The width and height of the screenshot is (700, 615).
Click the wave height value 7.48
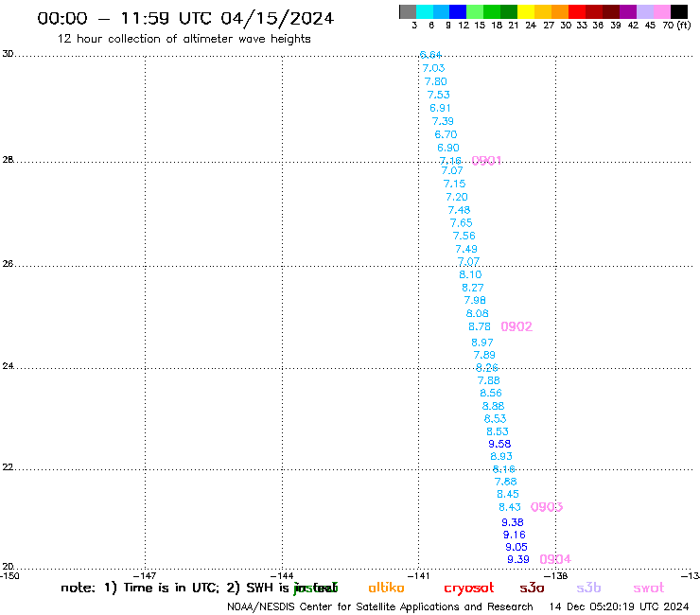[x=459, y=210]
